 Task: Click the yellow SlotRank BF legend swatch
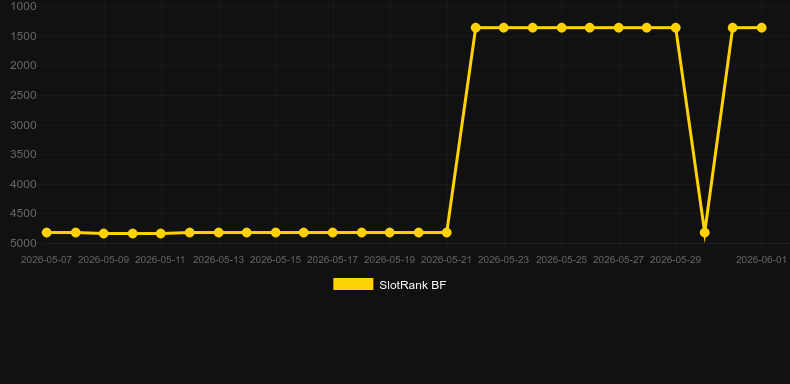353,284
